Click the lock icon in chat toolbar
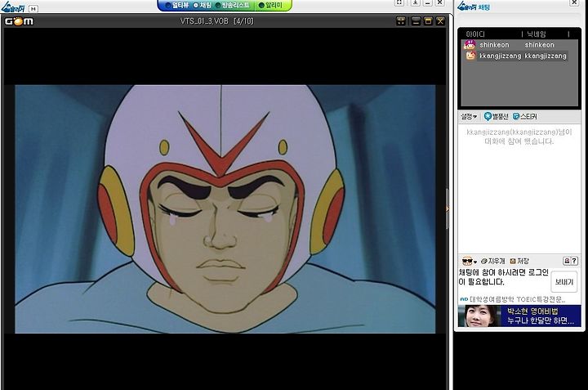588x390 pixels. tap(567, 261)
